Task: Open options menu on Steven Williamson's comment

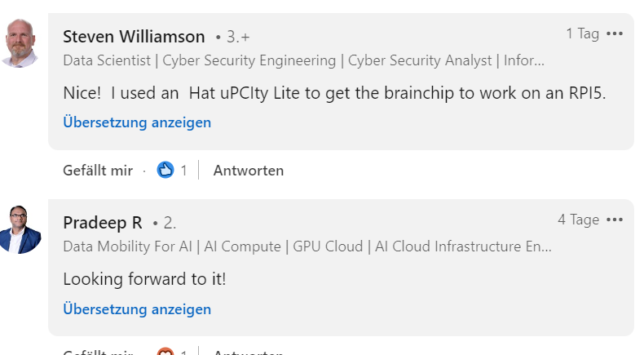Action: coord(615,33)
